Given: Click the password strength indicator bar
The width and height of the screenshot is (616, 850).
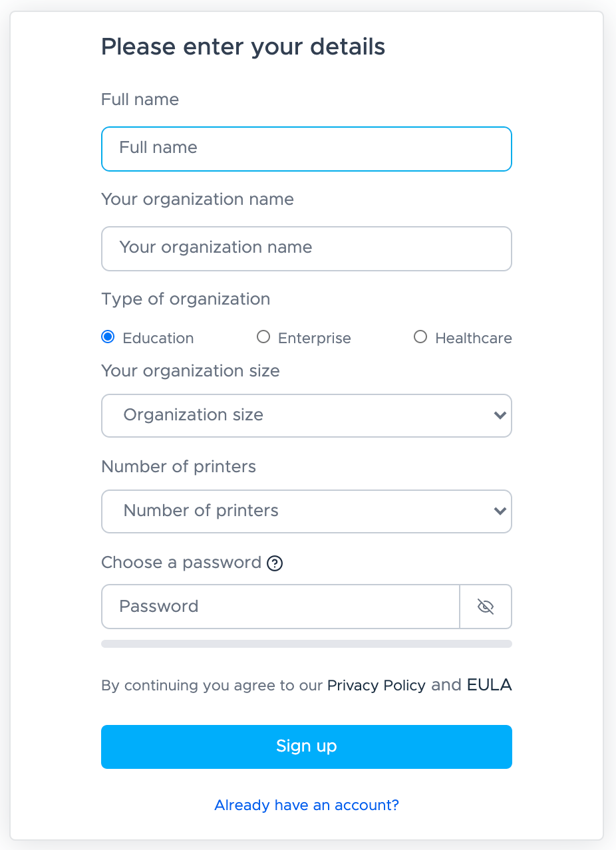Looking at the screenshot, I should click(306, 643).
